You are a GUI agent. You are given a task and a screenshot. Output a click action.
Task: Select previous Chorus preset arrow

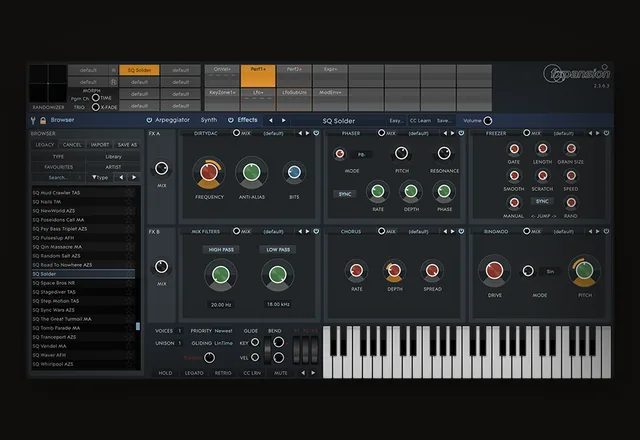[x=445, y=231]
